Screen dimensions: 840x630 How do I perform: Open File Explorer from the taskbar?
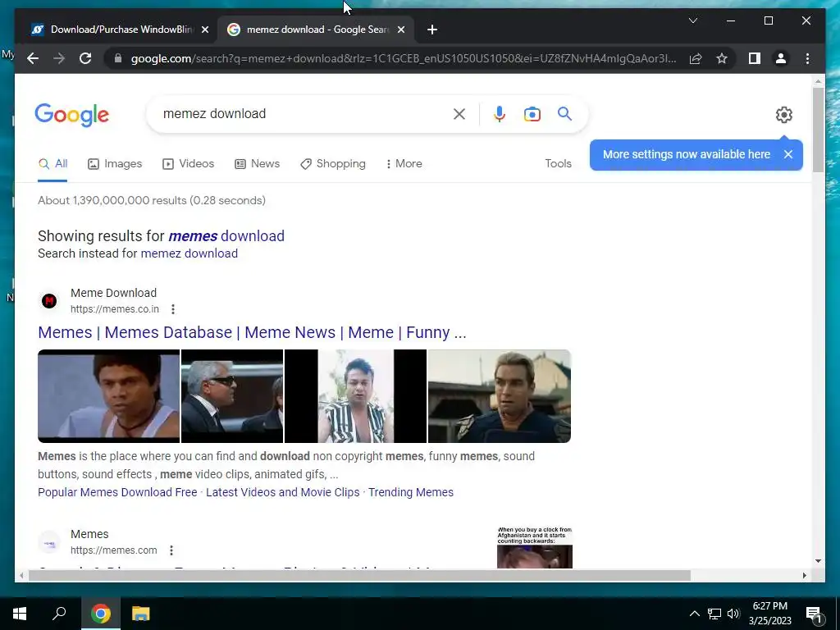pyautogui.click(x=141, y=614)
